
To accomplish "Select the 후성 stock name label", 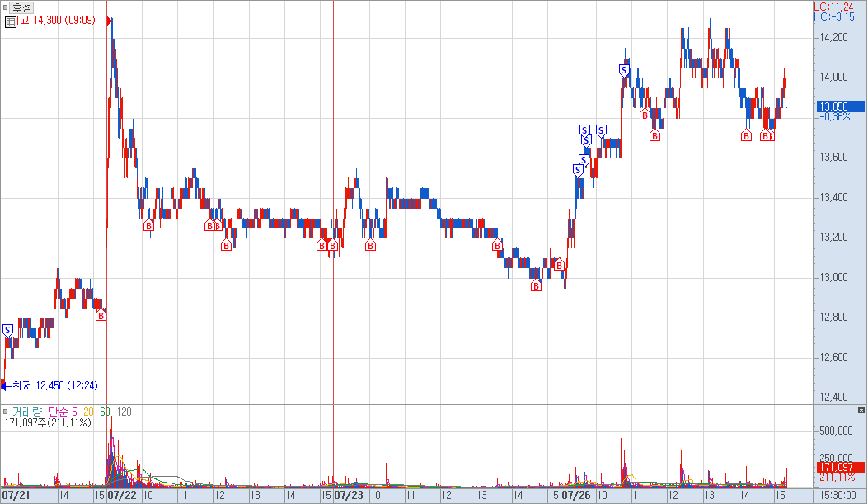I will click(x=22, y=7).
